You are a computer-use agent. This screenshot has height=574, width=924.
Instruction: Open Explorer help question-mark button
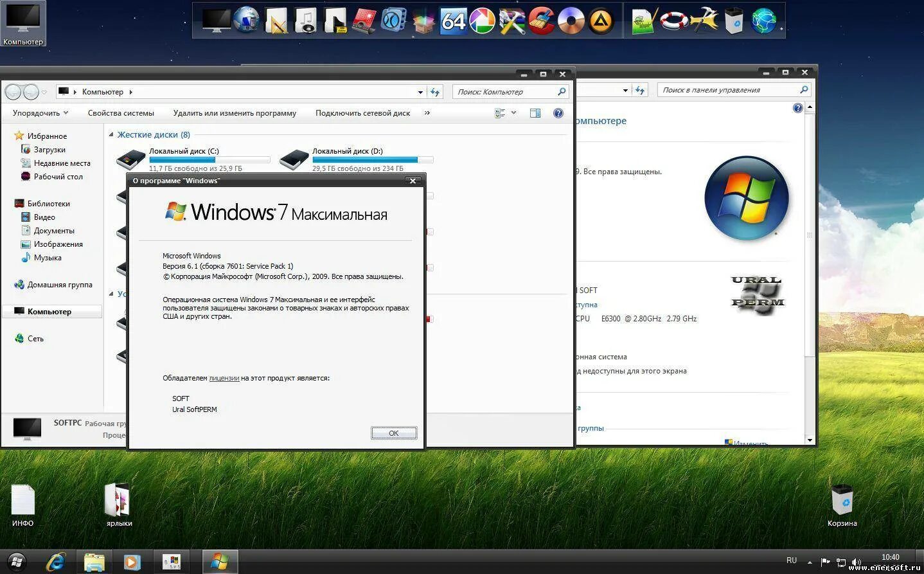[x=558, y=113]
